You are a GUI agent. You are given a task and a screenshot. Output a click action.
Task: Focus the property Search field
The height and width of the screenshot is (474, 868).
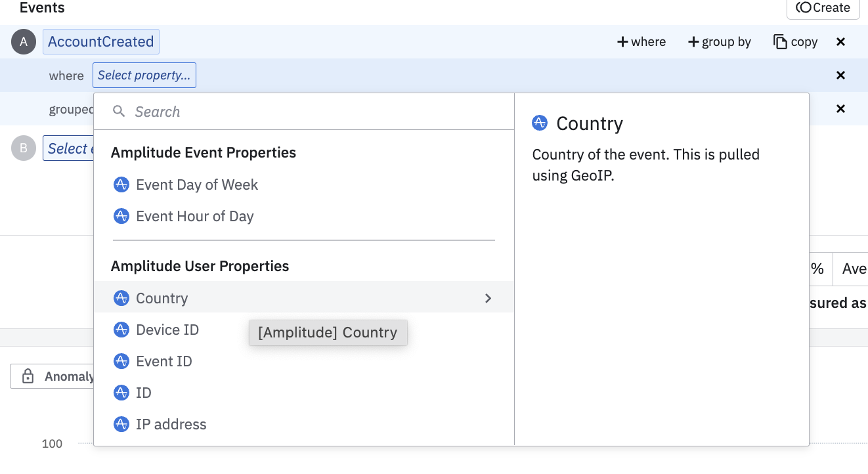315,112
